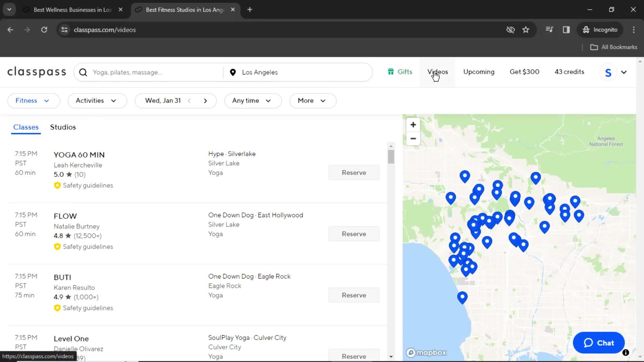Image resolution: width=644 pixels, height=362 pixels.
Task: Open the SoulPlay Yoga - Culver City link
Action: point(247,338)
